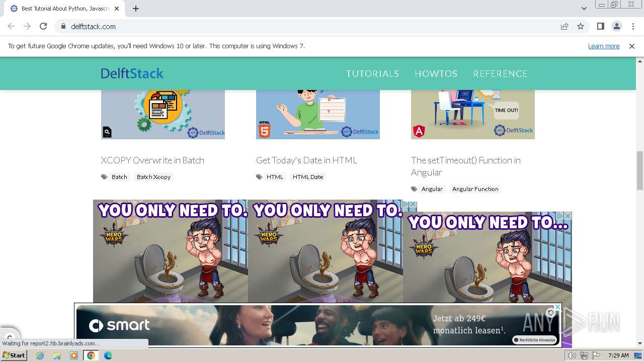Close the middle Hero Wars ad
This screenshot has width=644, height=362.
point(413,204)
